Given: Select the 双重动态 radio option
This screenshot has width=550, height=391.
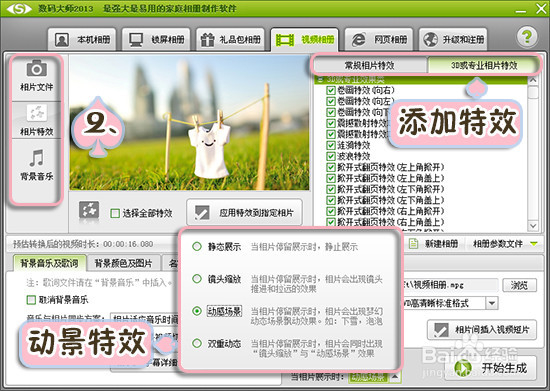Looking at the screenshot, I should tap(197, 343).
